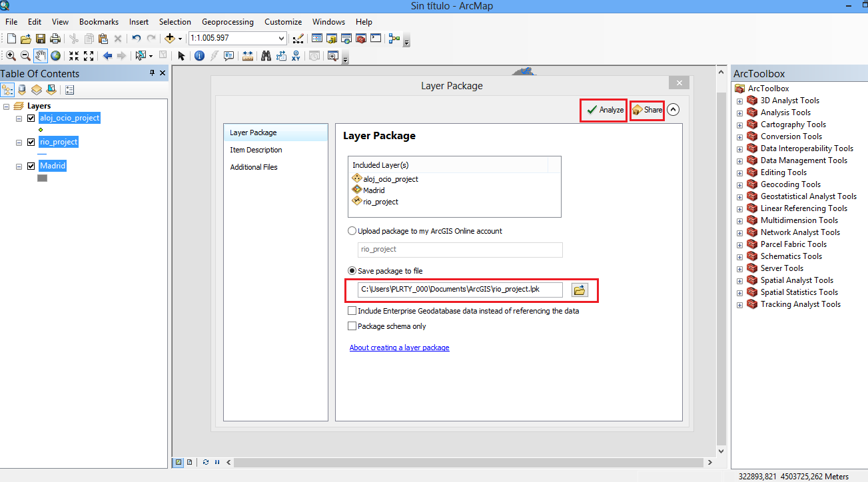Toggle visibility of Madrid layer
Image resolution: width=868 pixels, height=482 pixels.
coord(31,166)
